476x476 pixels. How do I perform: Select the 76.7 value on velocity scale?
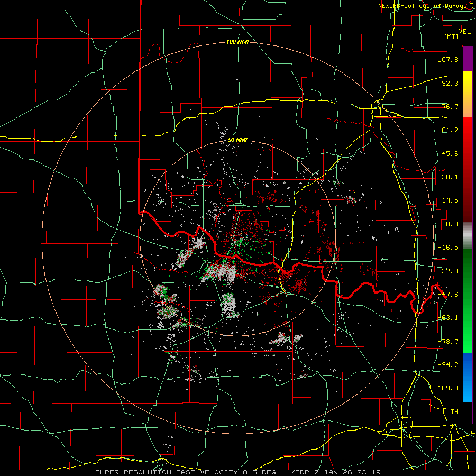tap(450, 106)
